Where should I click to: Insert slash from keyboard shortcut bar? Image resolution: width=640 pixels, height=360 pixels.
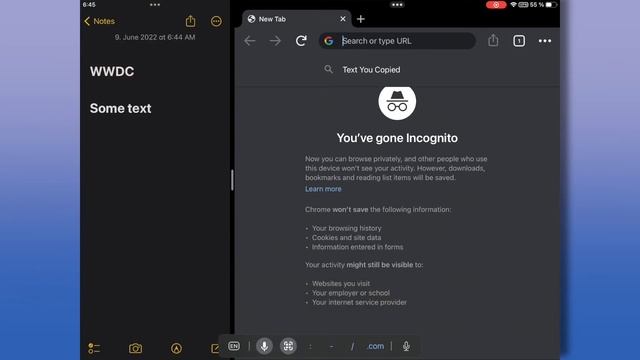pyautogui.click(x=352, y=346)
